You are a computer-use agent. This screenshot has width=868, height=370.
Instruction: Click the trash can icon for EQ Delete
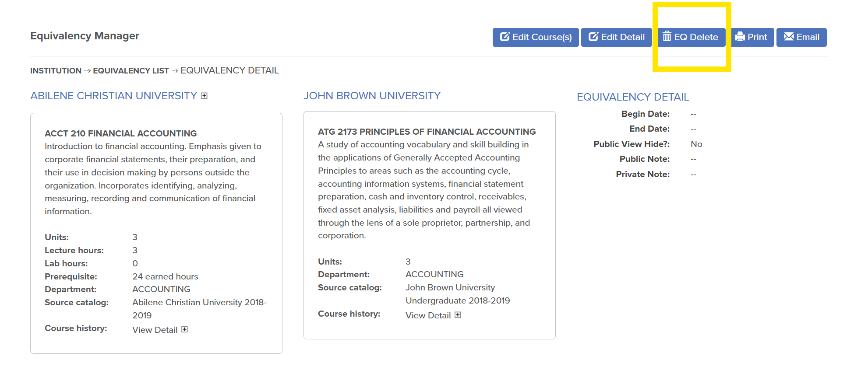click(x=667, y=36)
